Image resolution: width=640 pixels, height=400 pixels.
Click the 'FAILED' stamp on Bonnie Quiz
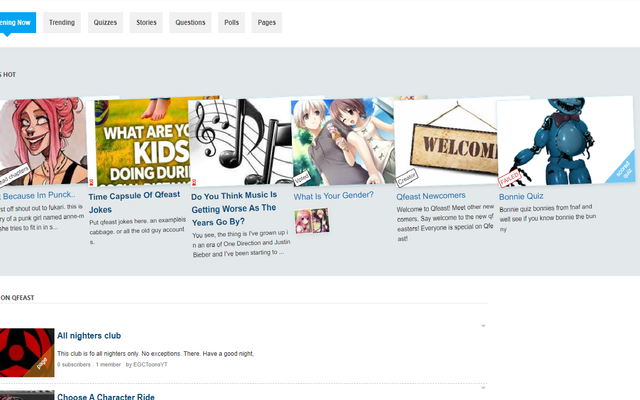point(509,178)
